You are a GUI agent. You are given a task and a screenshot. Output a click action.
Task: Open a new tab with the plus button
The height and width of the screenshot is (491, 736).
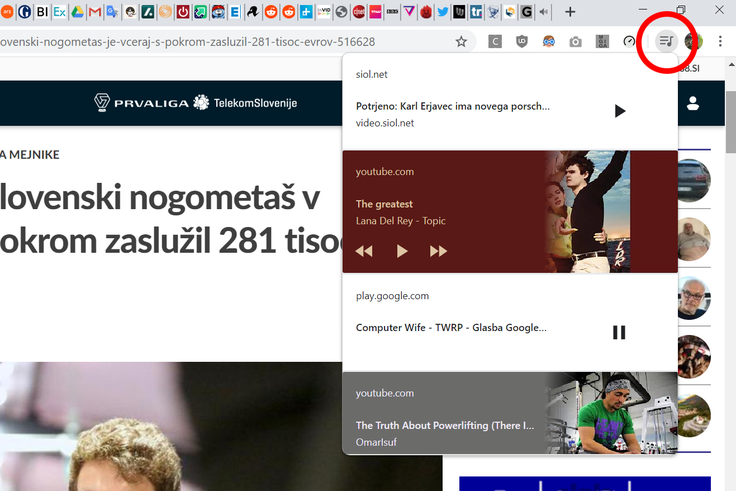pyautogui.click(x=570, y=12)
